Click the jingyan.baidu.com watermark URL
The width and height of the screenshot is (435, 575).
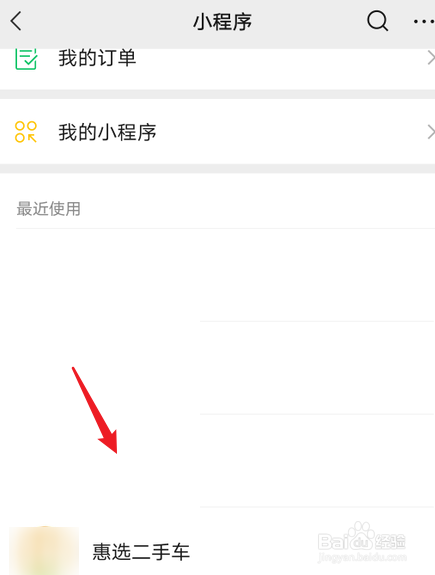362,558
